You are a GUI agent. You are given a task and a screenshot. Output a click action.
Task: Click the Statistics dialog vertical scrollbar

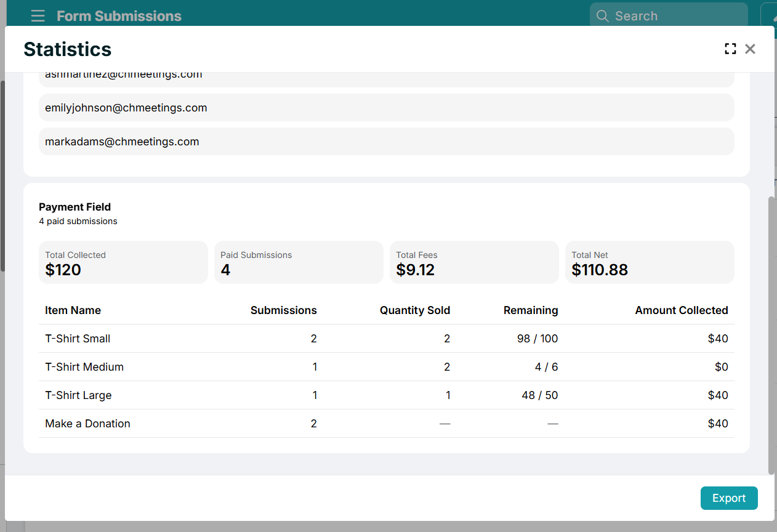771,336
